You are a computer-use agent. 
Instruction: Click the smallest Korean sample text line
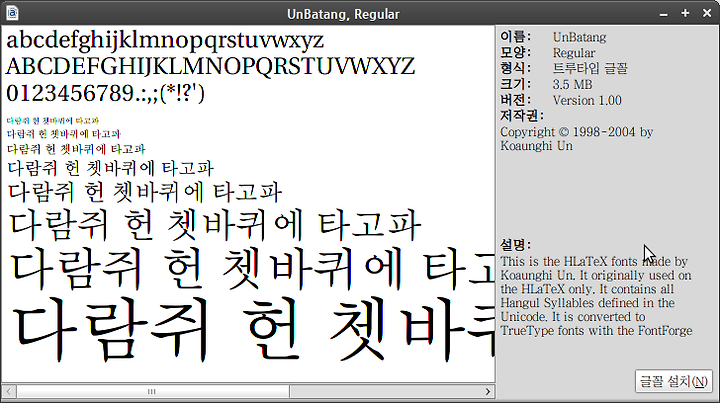53,121
